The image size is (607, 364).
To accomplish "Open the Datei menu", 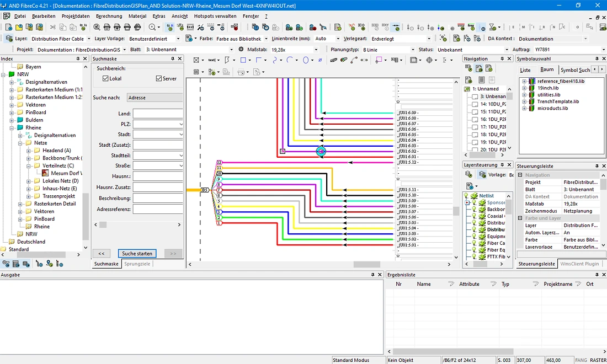I will (x=20, y=16).
